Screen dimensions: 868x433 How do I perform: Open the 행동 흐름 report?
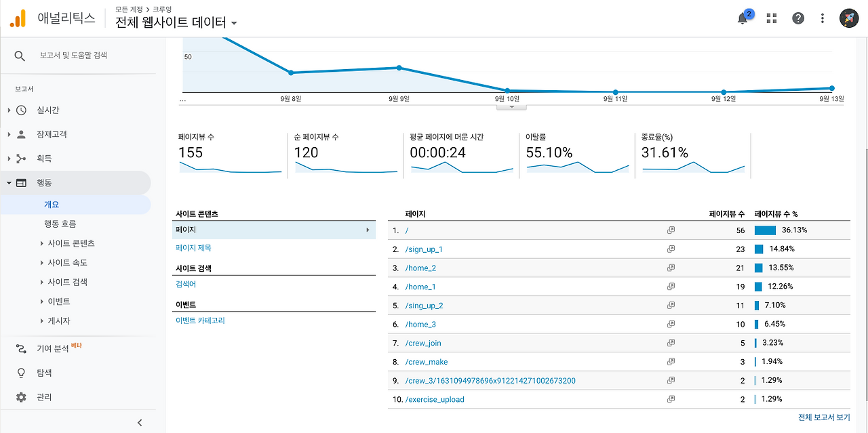(60, 224)
